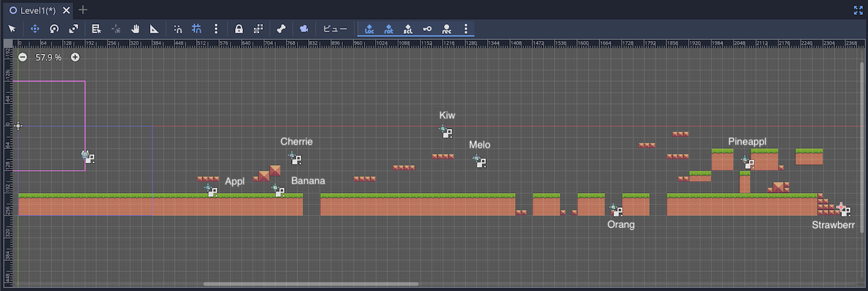The width and height of the screenshot is (868, 291).
Task: Choose the Scale Mode tool
Action: click(x=74, y=29)
